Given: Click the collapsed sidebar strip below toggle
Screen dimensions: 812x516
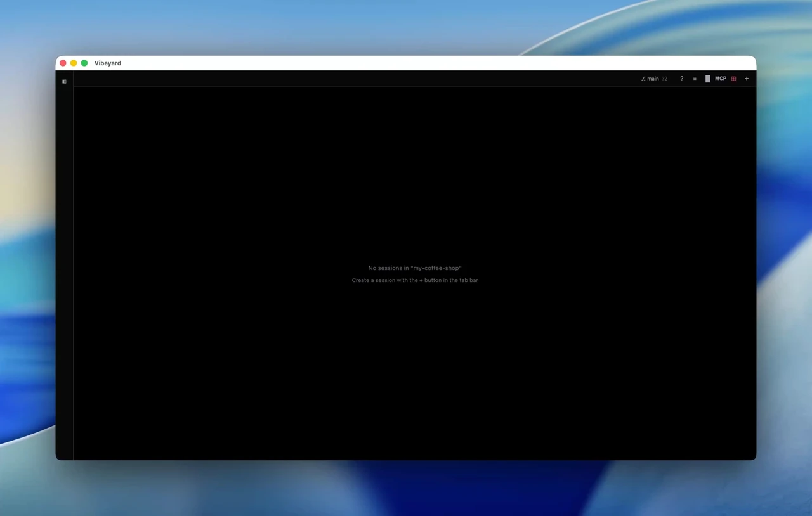Looking at the screenshot, I should (x=64, y=273).
